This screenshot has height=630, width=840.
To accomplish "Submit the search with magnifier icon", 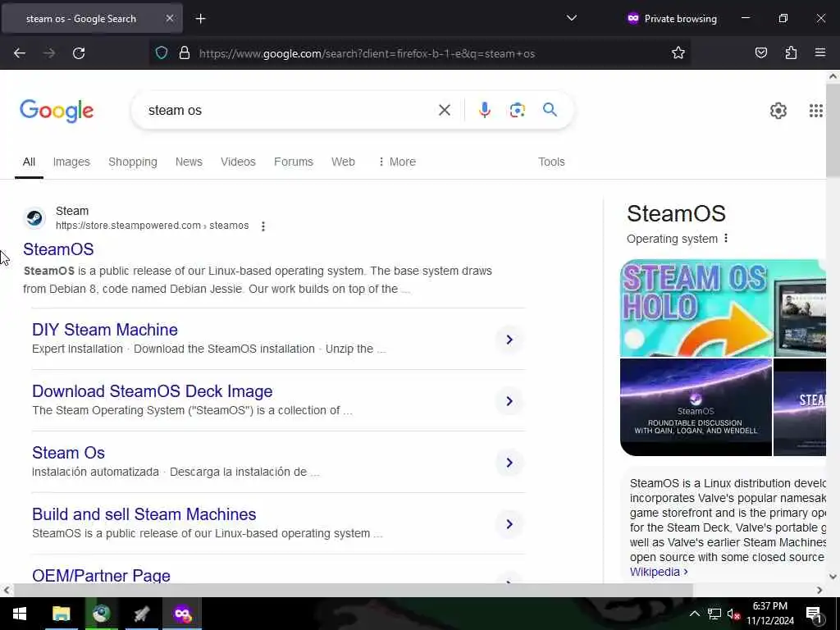I will (550, 110).
